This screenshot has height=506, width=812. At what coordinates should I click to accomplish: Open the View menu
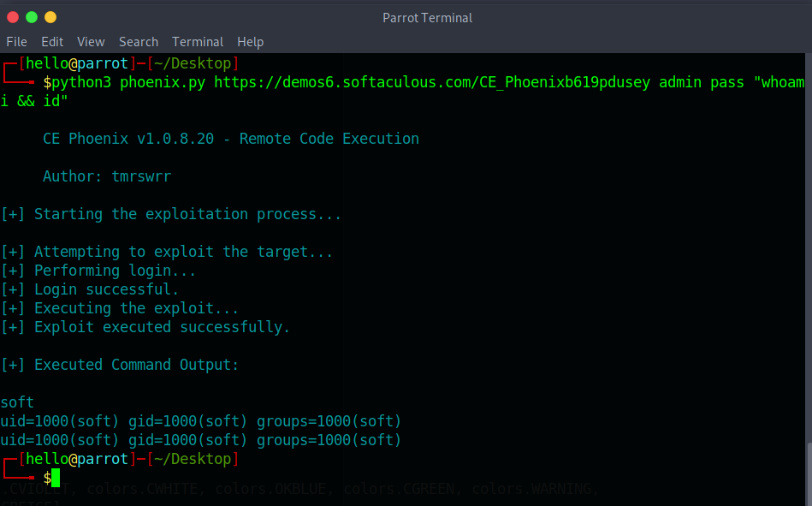91,41
